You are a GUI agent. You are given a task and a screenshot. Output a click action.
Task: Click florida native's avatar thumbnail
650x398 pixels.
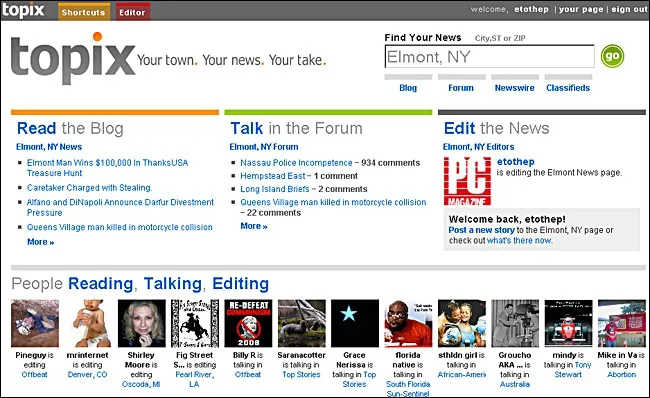408,323
